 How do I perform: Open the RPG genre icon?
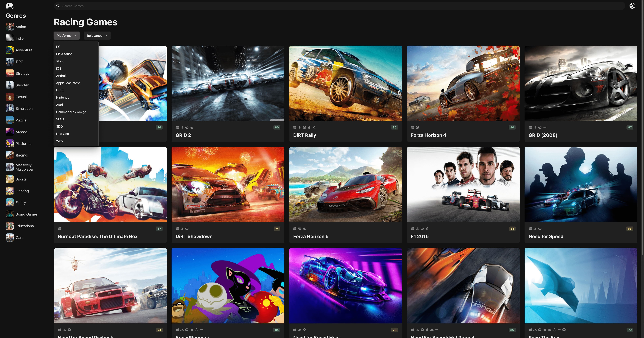coord(10,62)
